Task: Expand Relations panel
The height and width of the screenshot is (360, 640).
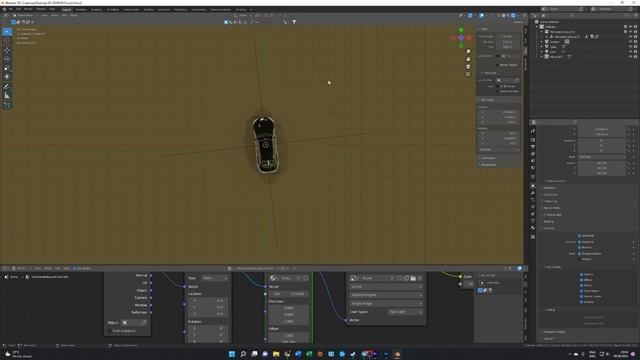Action: 549,188
